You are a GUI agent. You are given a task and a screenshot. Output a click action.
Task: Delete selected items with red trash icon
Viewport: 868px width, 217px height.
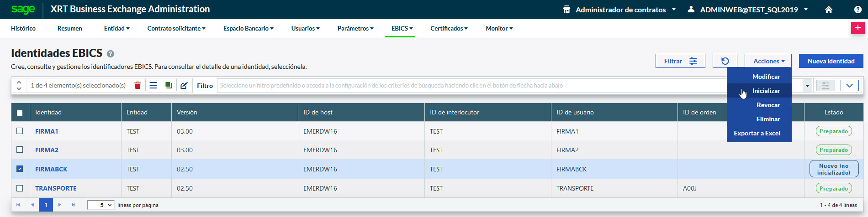[138, 85]
